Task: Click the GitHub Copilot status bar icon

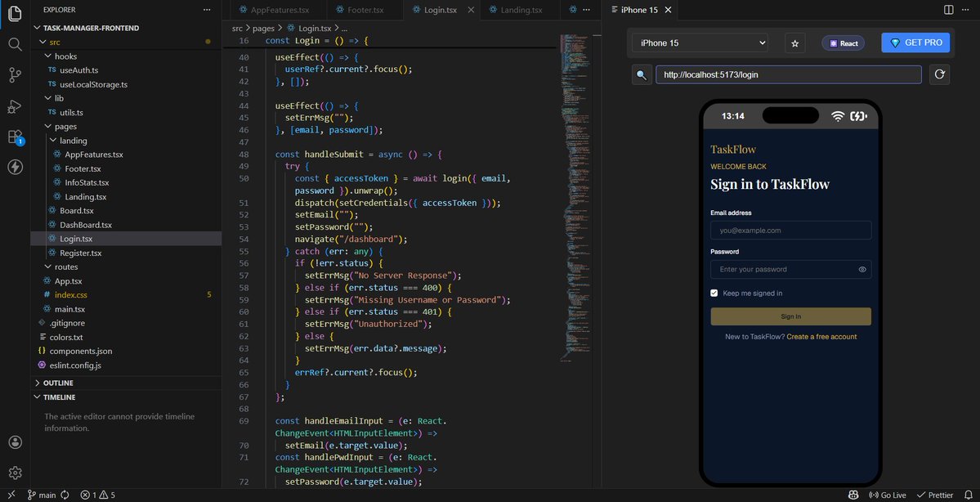Action: point(852,495)
